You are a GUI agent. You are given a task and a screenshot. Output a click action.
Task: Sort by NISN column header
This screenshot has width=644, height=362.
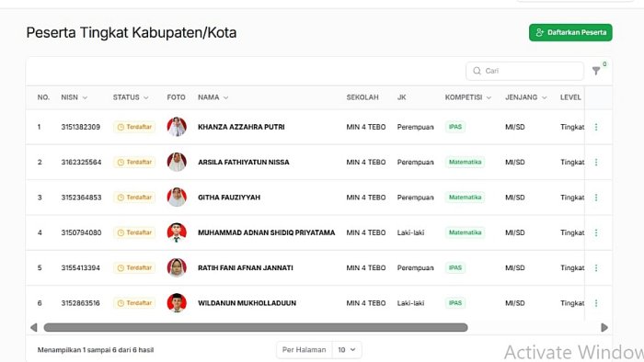click(x=74, y=97)
